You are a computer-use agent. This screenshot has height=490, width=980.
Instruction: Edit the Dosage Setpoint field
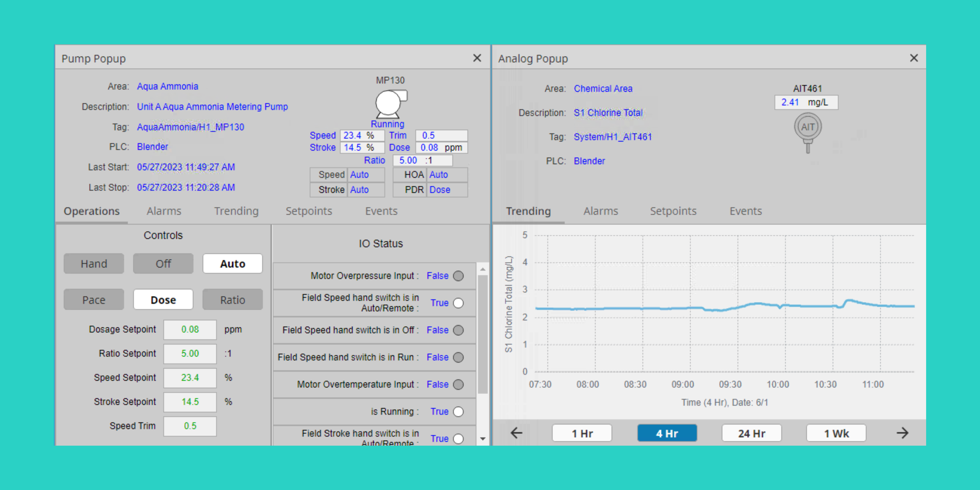click(190, 330)
